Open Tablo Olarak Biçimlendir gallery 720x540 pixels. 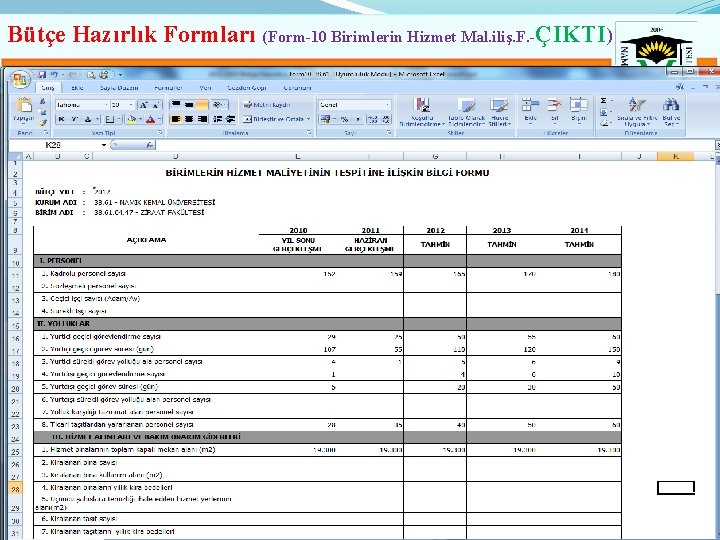pos(467,112)
